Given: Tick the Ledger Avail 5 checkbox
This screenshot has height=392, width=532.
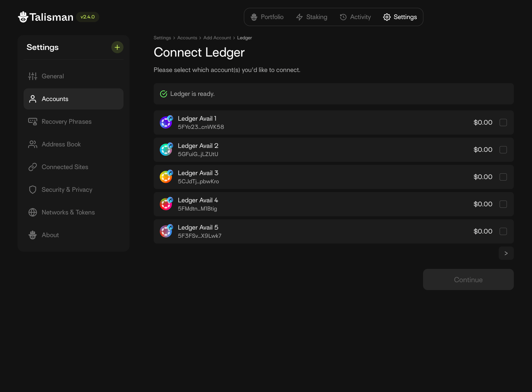Looking at the screenshot, I should pos(503,231).
